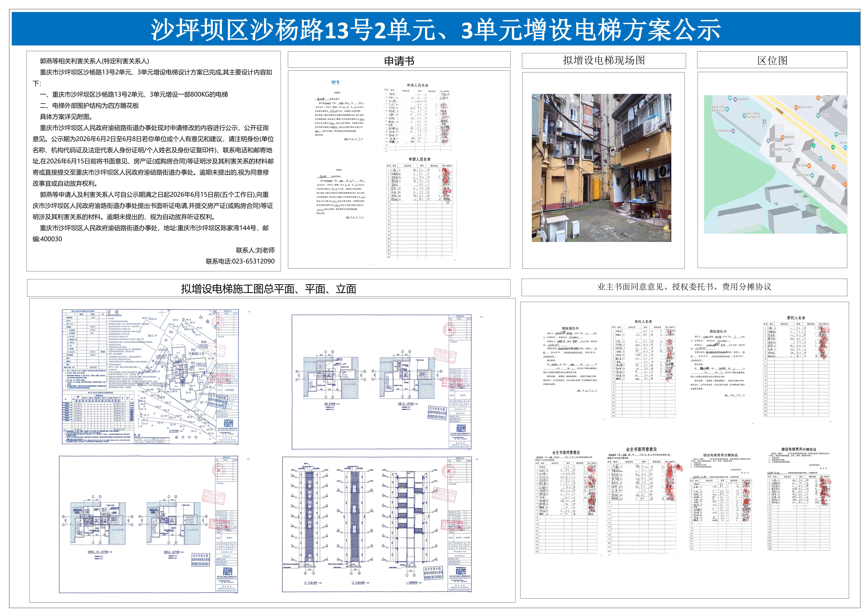Viewport: 868px width, 614px height.
Task: Open the lower "申请人员名单" signature table
Action: (x=419, y=208)
